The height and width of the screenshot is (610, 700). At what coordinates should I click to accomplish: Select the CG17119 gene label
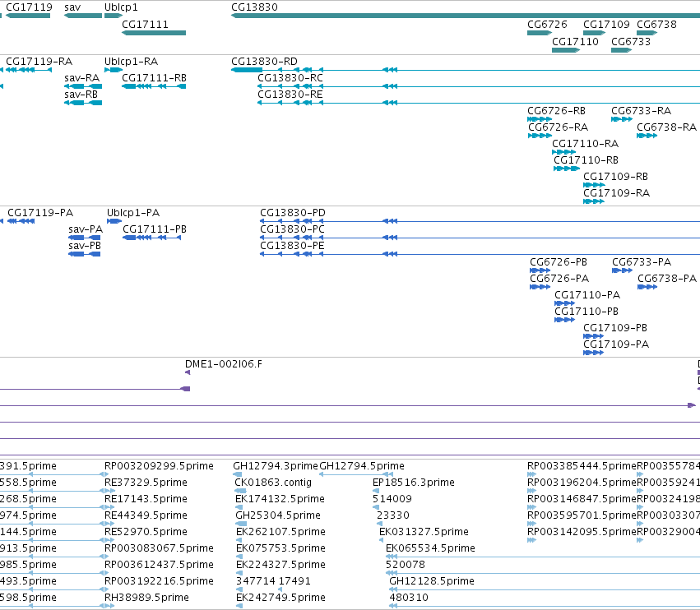(x=29, y=7)
